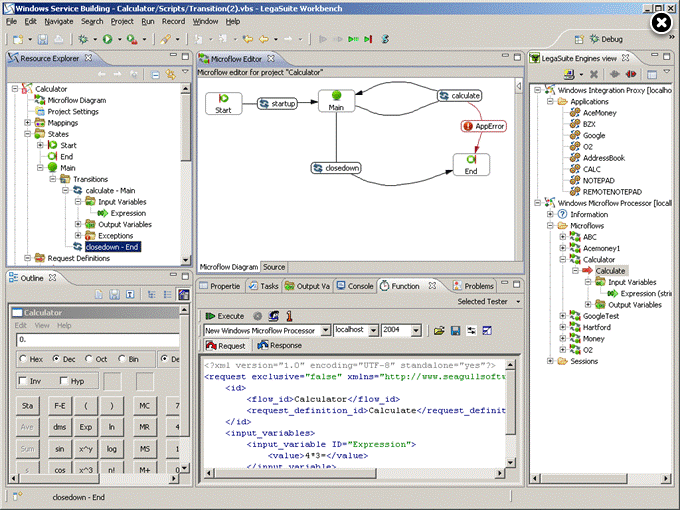Expand the ABC microflow in Engines tree
Viewport: 680px width, 510px height.
click(x=563, y=237)
